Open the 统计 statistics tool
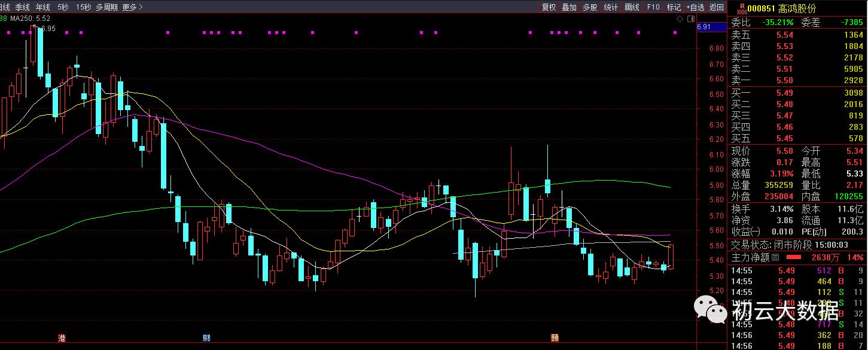 tap(611, 7)
